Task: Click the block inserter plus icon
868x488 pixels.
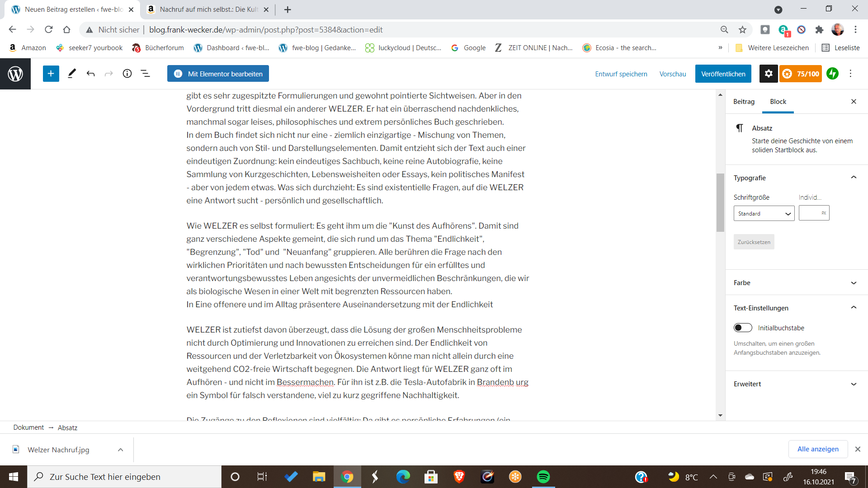Action: pyautogui.click(x=51, y=74)
